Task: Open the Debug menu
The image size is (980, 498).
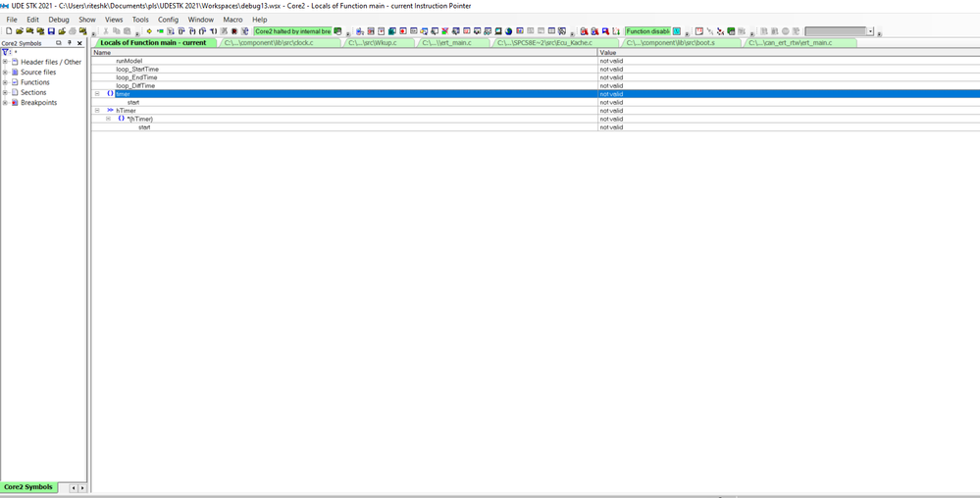Action: coord(59,20)
